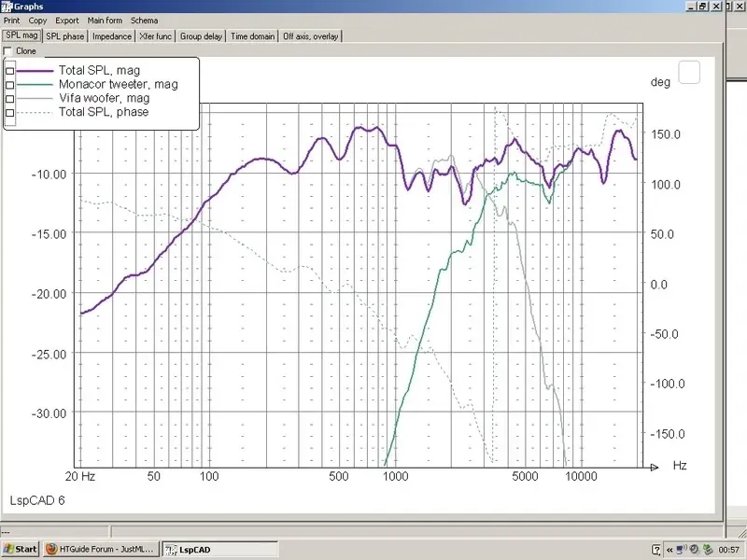Click the '1000' frequency axis label

pyautogui.click(x=395, y=477)
